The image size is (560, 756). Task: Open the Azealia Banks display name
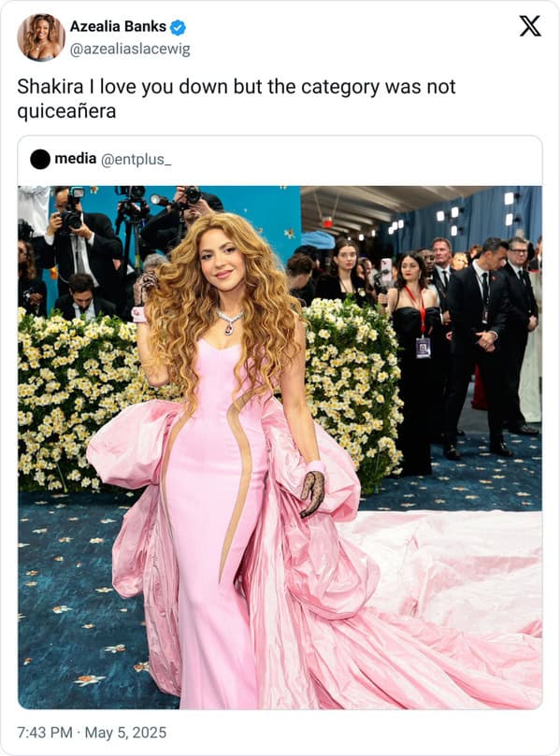point(118,26)
